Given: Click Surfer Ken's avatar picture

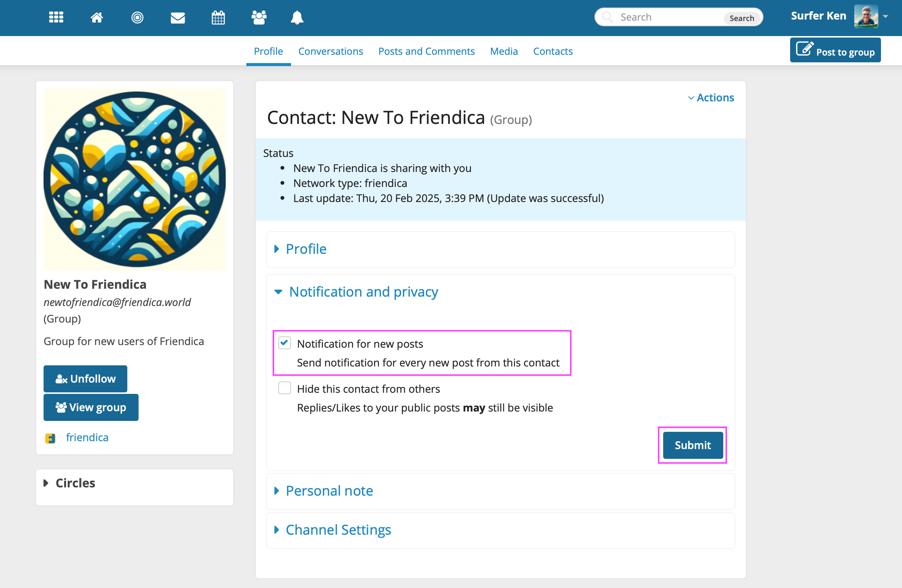Looking at the screenshot, I should point(866,16).
